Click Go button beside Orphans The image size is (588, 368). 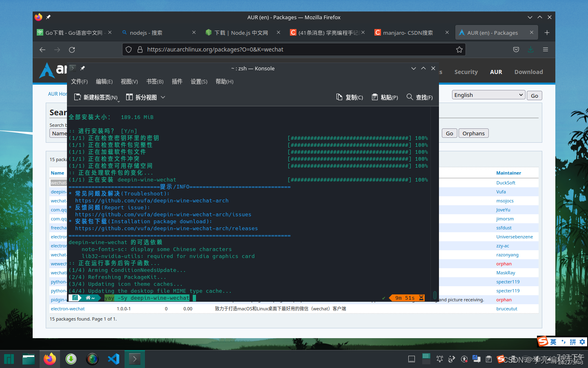(450, 133)
